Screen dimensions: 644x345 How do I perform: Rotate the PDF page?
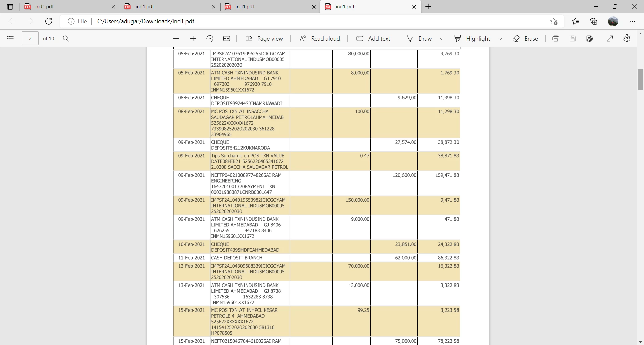(210, 39)
